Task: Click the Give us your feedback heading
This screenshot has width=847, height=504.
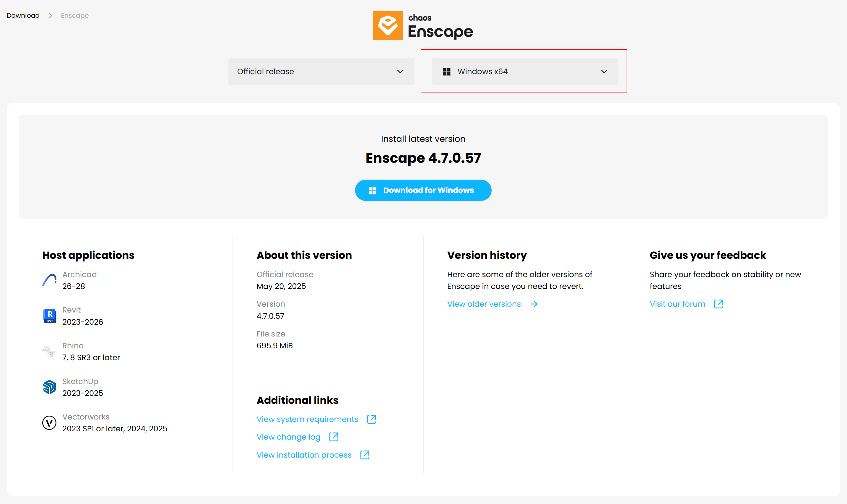Action: pyautogui.click(x=708, y=255)
